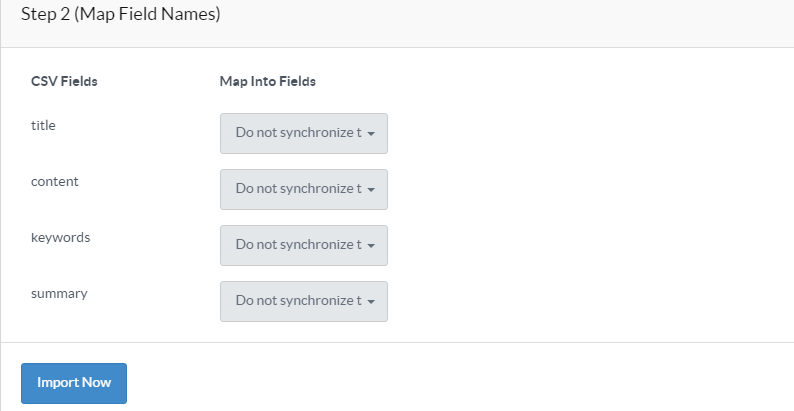The image size is (794, 411).
Task: Click the 'summary' CSV field label
Action: tap(59, 294)
